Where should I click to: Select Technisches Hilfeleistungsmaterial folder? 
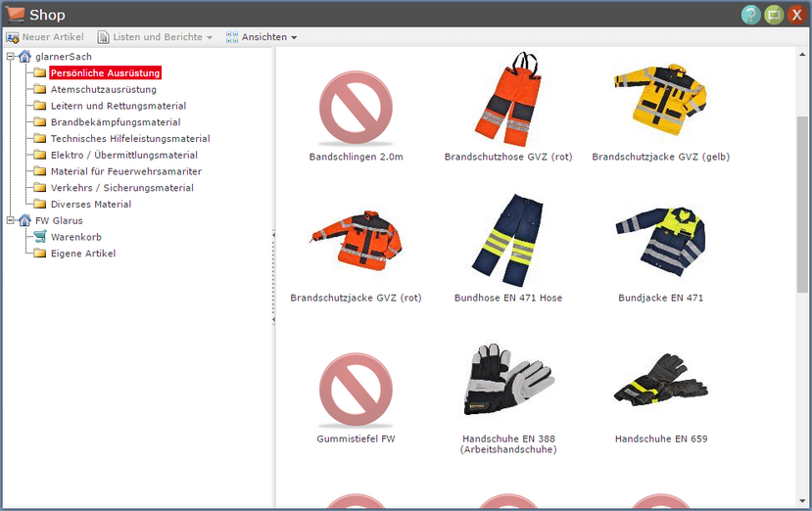pyautogui.click(x=130, y=139)
